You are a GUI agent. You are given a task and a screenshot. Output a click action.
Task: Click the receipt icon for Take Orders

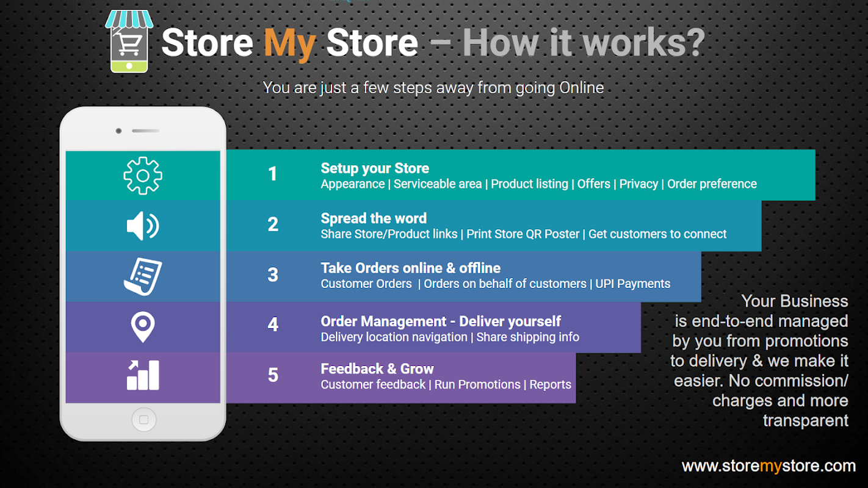click(143, 276)
